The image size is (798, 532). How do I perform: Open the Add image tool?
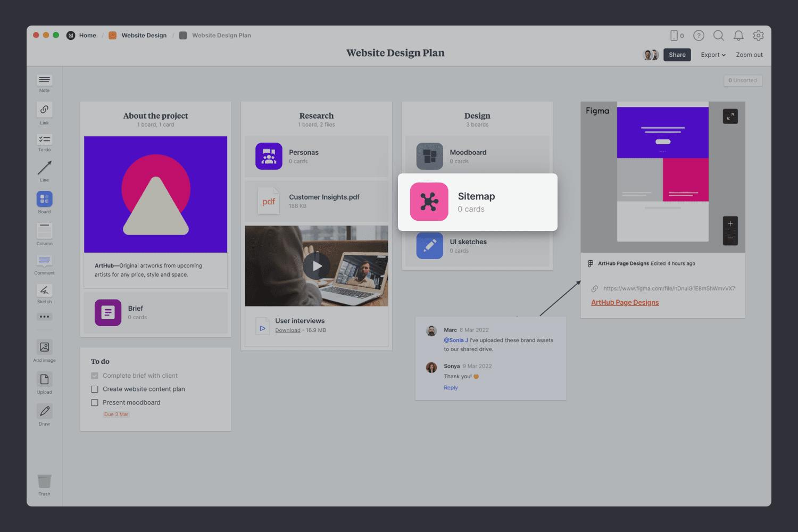click(x=44, y=347)
